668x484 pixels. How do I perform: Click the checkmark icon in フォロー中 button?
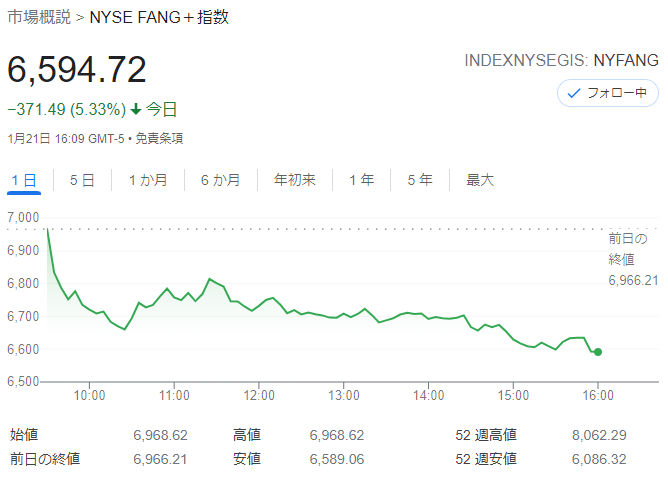574,93
